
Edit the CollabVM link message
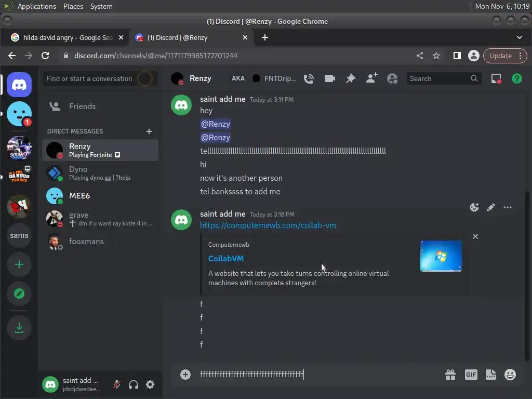click(491, 207)
